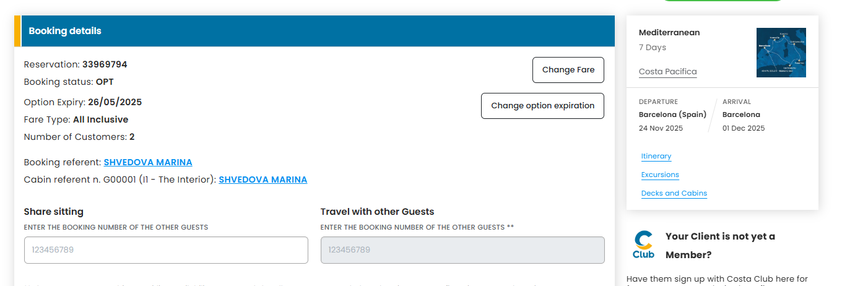Screen dimensions: 868x286
Task: Click Change option expiration button
Action: pyautogui.click(x=542, y=106)
